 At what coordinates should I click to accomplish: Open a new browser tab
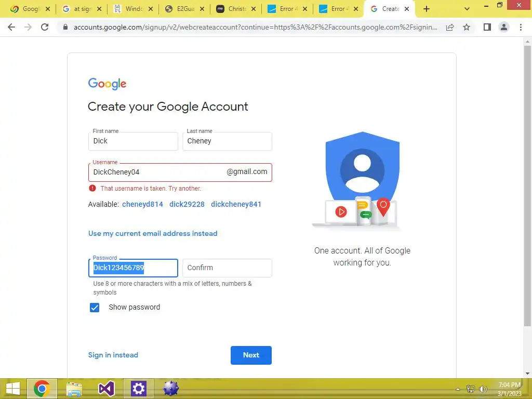click(x=427, y=9)
